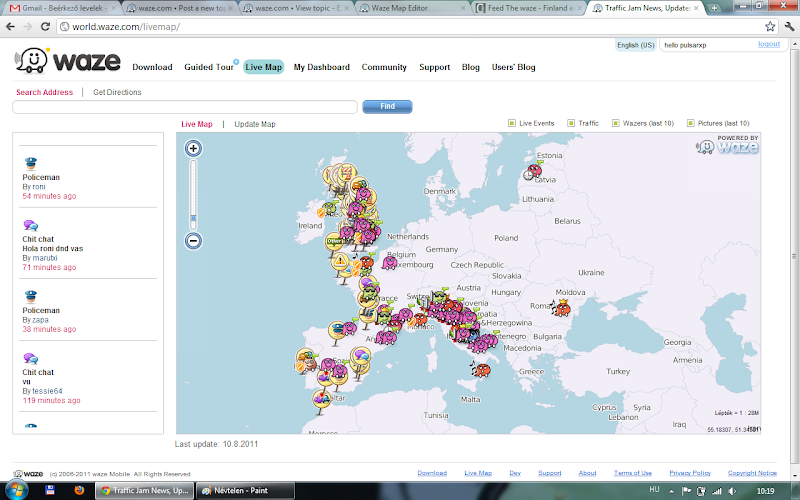The height and width of the screenshot is (500, 800).
Task: Open the Blog menu item
Action: (470, 67)
